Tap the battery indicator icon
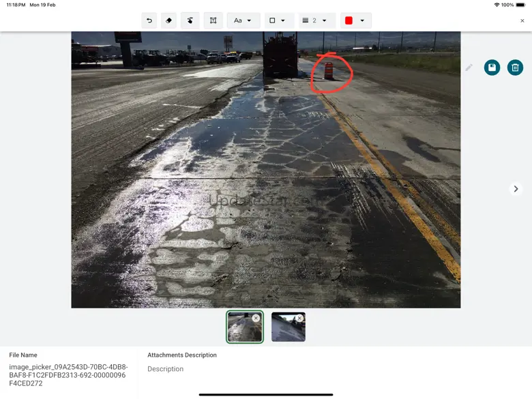Image resolution: width=532 pixels, height=399 pixels. pyautogui.click(x=520, y=5)
